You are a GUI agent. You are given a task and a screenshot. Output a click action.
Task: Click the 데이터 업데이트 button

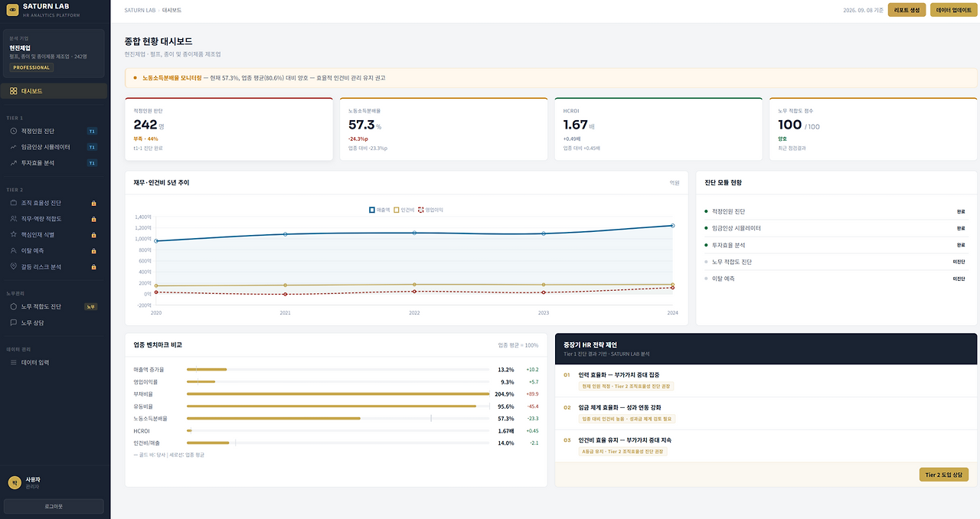(953, 10)
